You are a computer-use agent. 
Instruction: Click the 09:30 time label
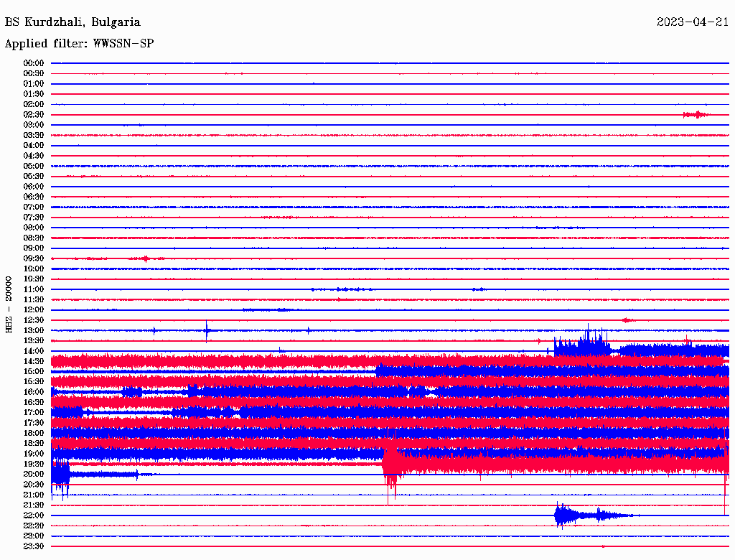pyautogui.click(x=34, y=258)
